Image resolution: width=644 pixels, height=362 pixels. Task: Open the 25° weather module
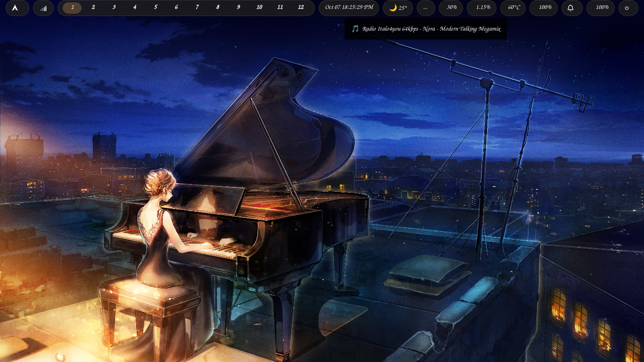click(398, 8)
